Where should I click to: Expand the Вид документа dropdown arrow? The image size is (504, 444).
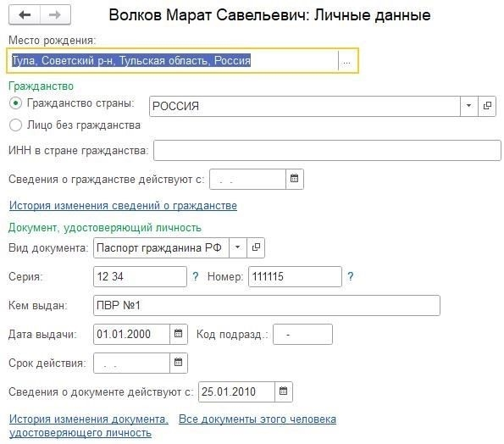(x=238, y=247)
